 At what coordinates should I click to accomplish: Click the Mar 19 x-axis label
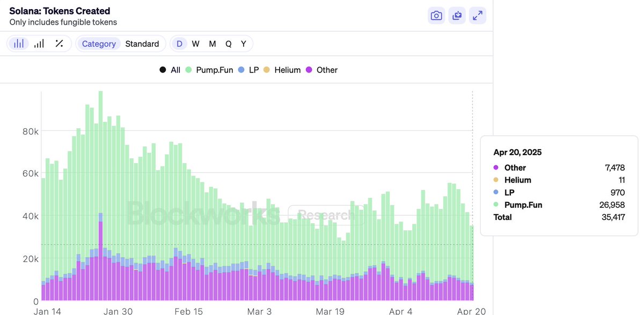[330, 311]
